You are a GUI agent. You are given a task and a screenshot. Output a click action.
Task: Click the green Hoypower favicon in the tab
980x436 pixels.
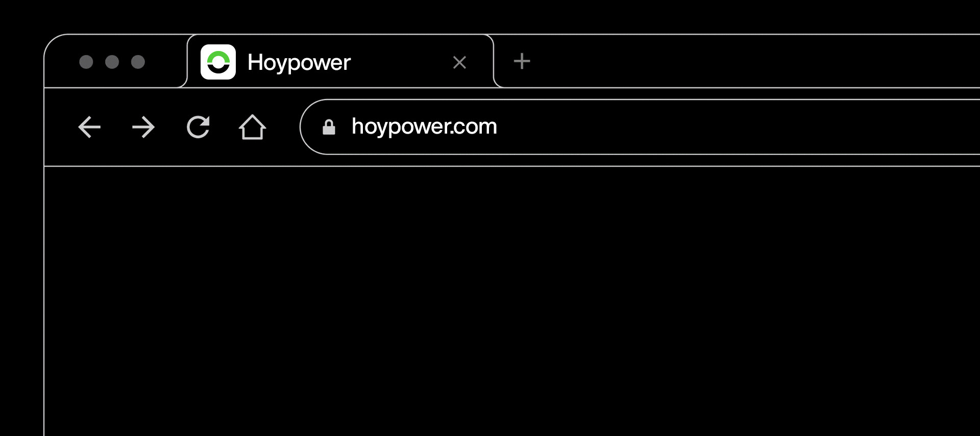pyautogui.click(x=218, y=62)
